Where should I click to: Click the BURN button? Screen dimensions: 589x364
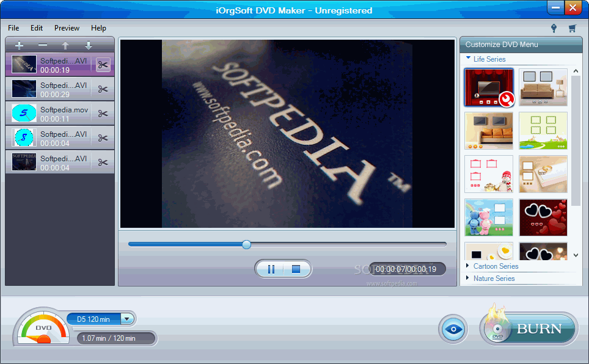529,329
